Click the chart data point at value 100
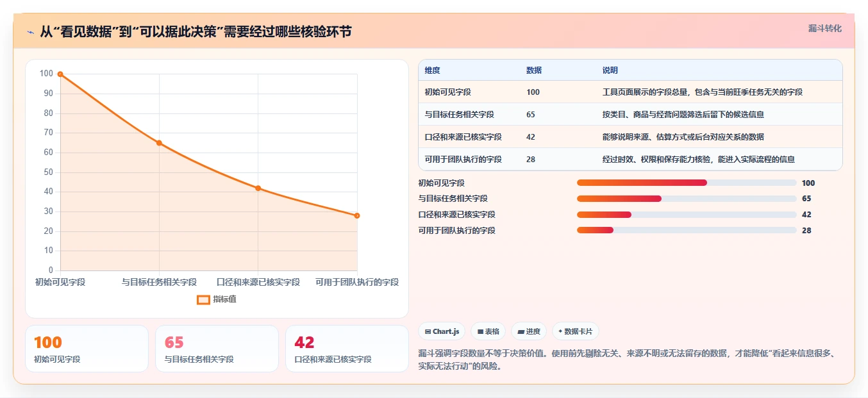 60,74
